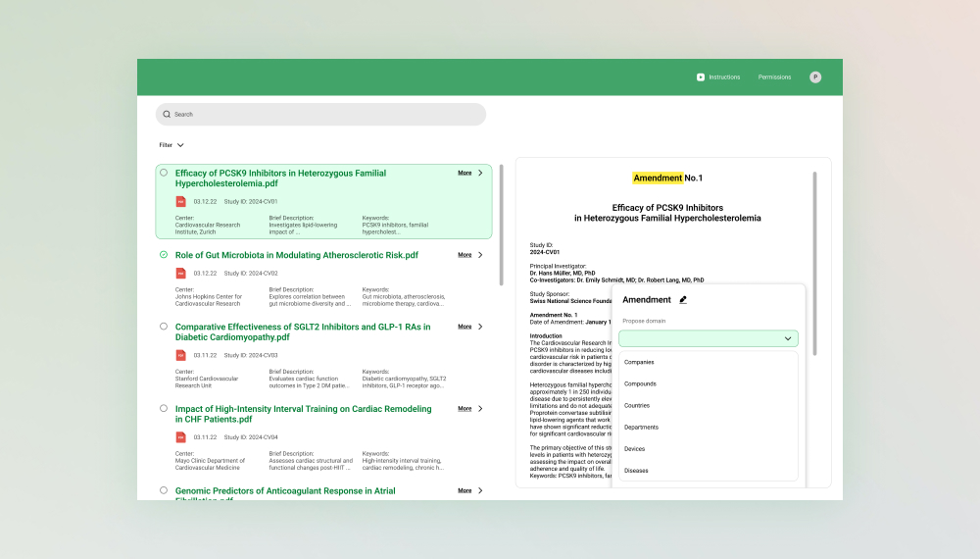This screenshot has width=980, height=559.
Task: Click the search magnifier icon
Action: 167,115
